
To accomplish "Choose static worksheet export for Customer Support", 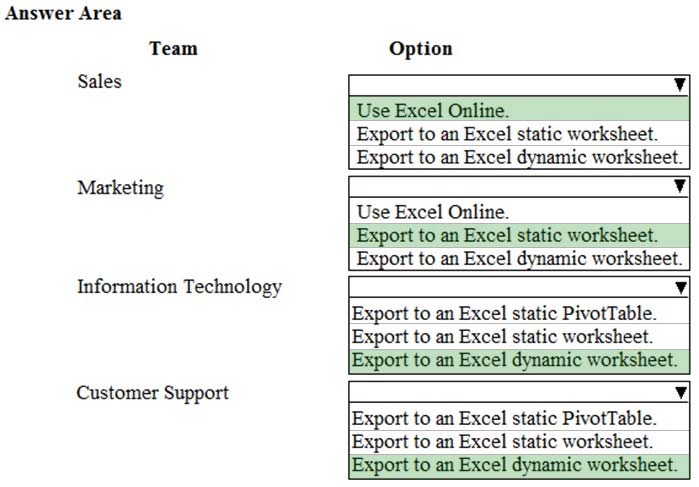I will [x=519, y=442].
